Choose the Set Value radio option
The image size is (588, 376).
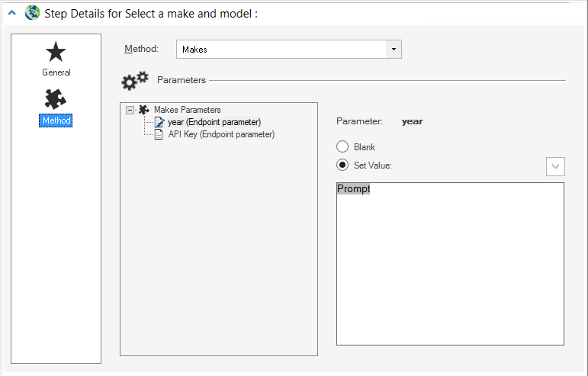pyautogui.click(x=342, y=165)
